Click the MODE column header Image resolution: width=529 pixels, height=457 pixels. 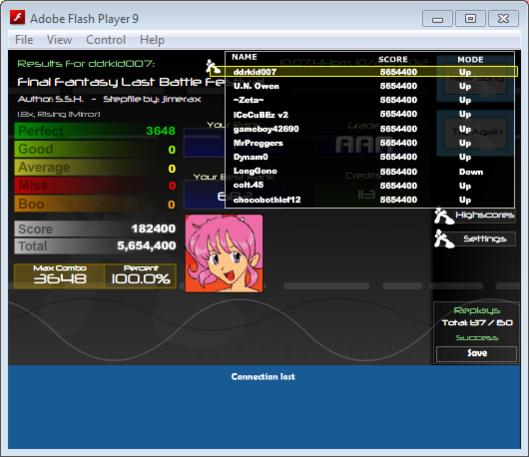point(470,60)
